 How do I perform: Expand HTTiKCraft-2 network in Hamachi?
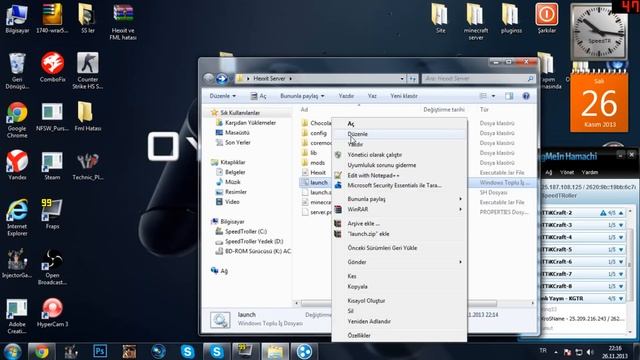click(621, 213)
